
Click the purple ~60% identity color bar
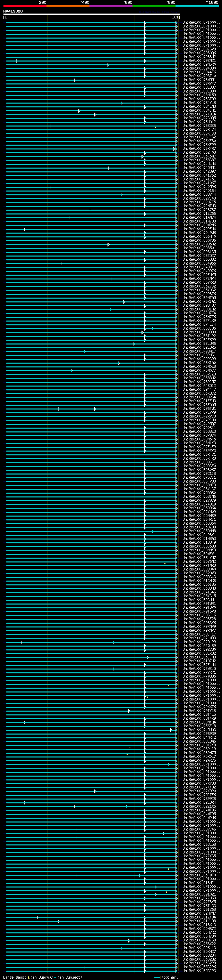pos(111,6)
